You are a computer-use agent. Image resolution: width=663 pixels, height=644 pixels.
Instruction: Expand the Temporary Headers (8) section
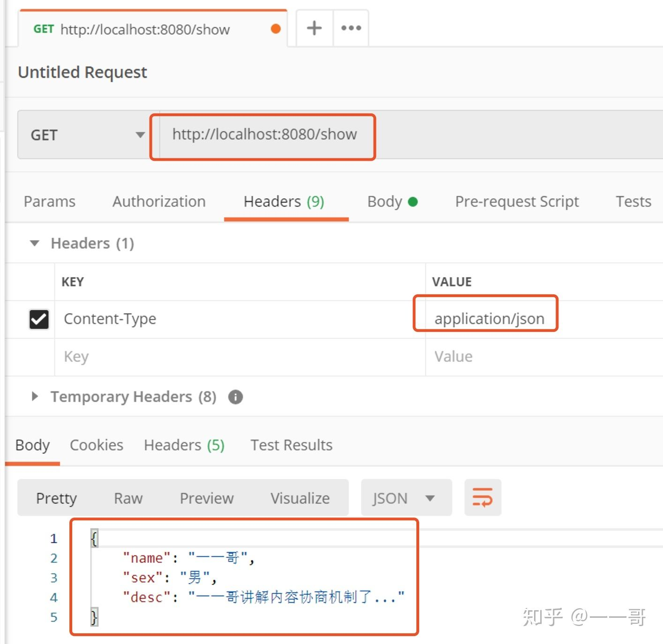coord(35,397)
